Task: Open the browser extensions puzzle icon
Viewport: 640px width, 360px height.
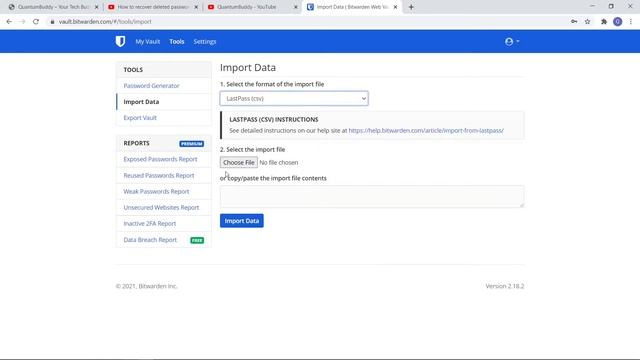Action: (604, 22)
